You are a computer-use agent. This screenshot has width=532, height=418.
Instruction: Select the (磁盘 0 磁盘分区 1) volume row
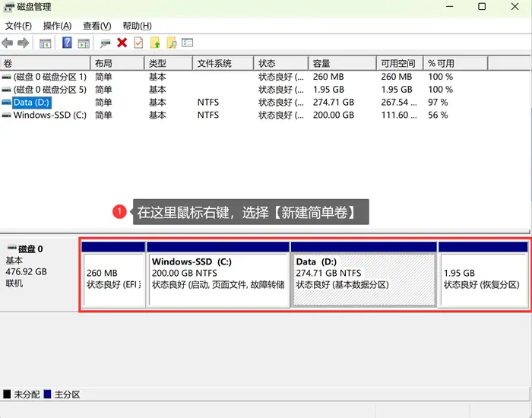[x=50, y=77]
